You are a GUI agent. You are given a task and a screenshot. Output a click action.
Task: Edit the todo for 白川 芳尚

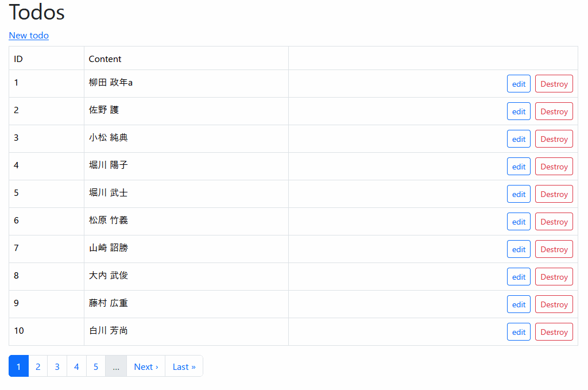click(518, 331)
